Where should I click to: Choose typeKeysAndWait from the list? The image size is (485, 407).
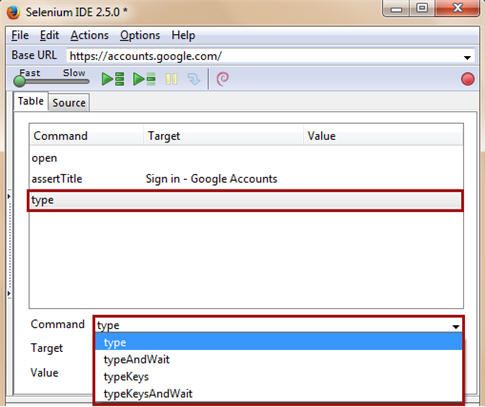(279, 394)
